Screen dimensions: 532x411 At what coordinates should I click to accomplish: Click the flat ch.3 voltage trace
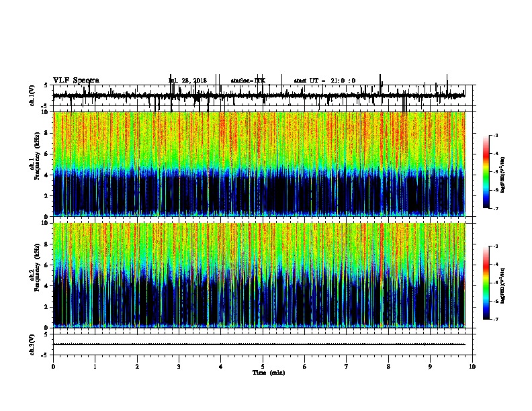pos(259,345)
